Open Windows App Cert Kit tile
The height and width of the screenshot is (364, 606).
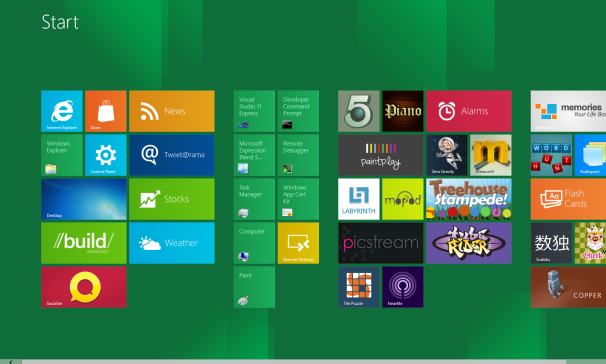298,199
